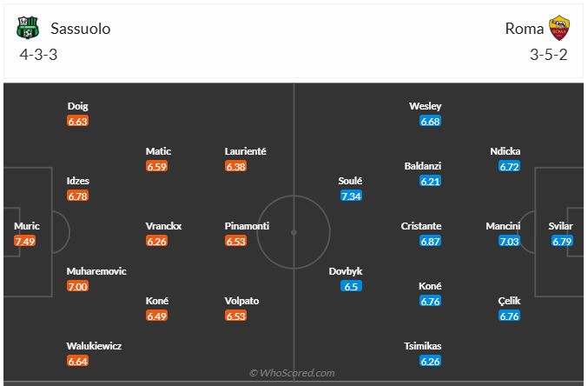588x386 pixels.
Task: Open the WhoScored.com watermark link
Action: [x=292, y=373]
